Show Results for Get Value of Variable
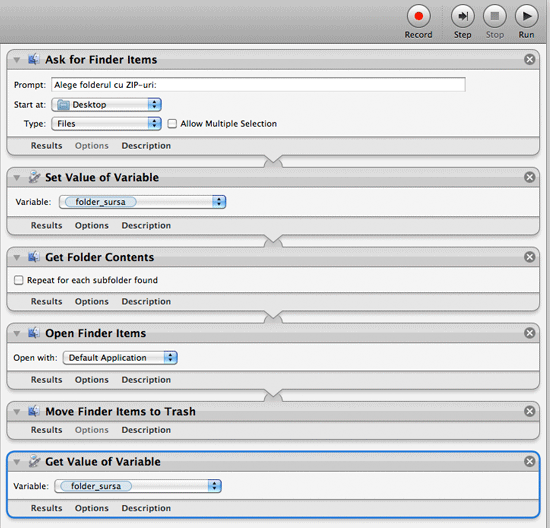 pos(46,508)
